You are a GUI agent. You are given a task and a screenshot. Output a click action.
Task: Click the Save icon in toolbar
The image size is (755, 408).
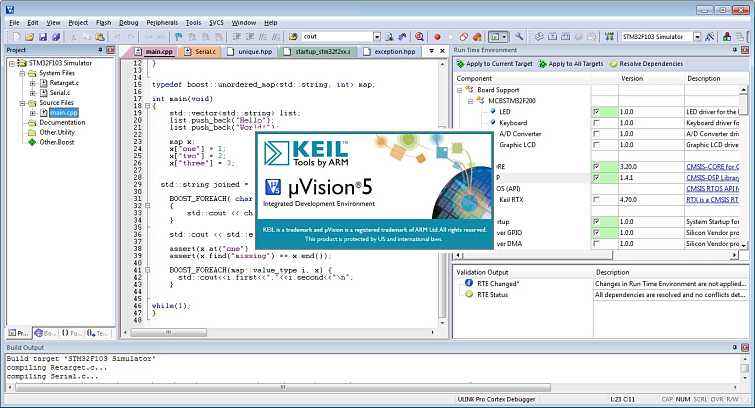point(41,37)
